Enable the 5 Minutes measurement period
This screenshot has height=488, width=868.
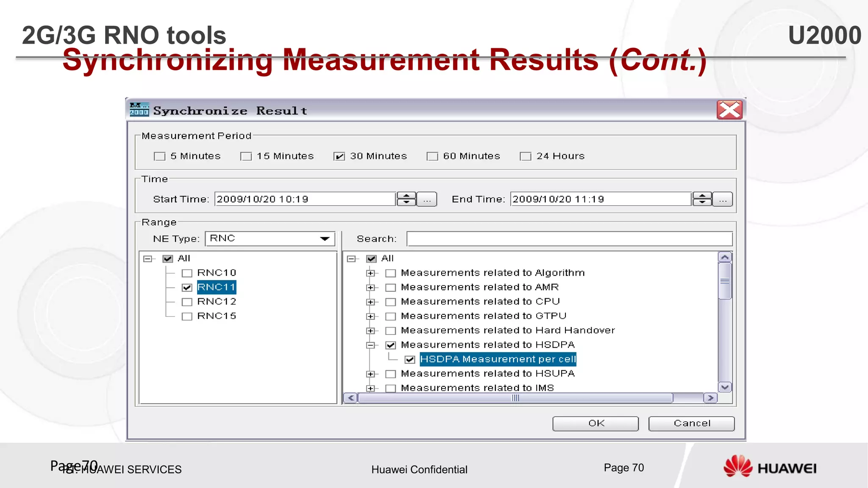tap(160, 157)
